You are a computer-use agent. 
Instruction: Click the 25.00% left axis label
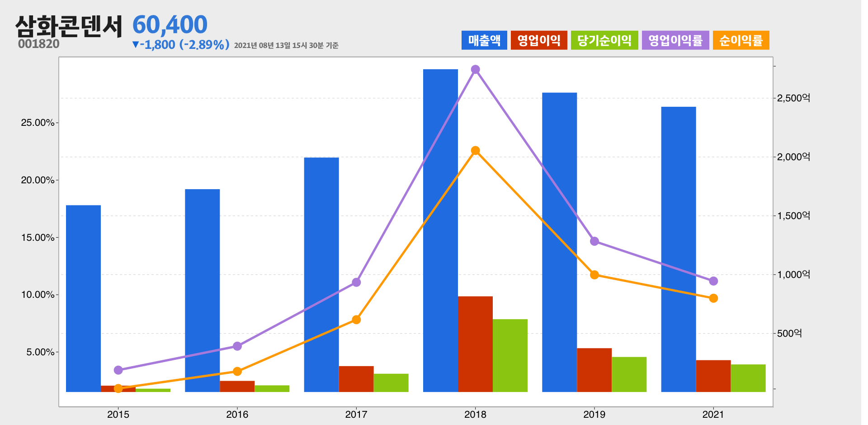(x=38, y=123)
